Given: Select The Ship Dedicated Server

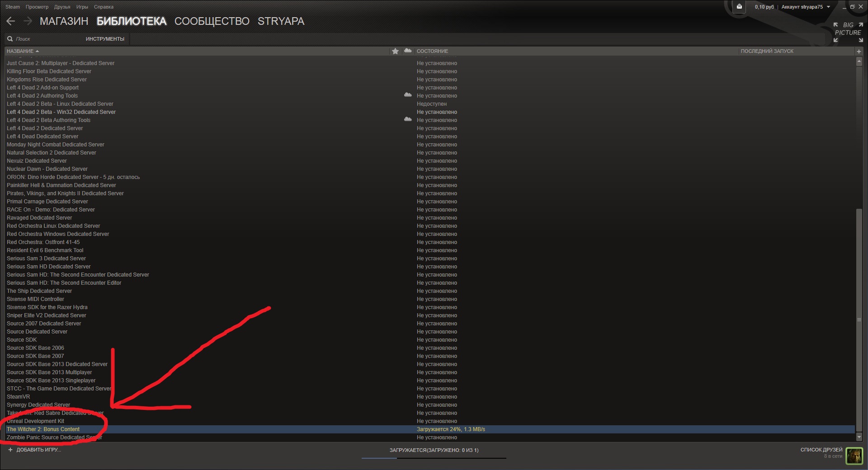Looking at the screenshot, I should pos(39,291).
